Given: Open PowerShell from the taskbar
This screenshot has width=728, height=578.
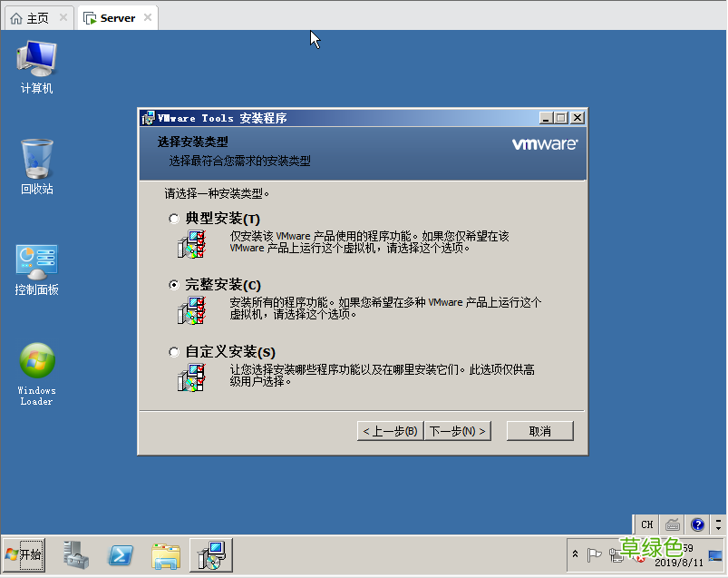Looking at the screenshot, I should tap(121, 554).
